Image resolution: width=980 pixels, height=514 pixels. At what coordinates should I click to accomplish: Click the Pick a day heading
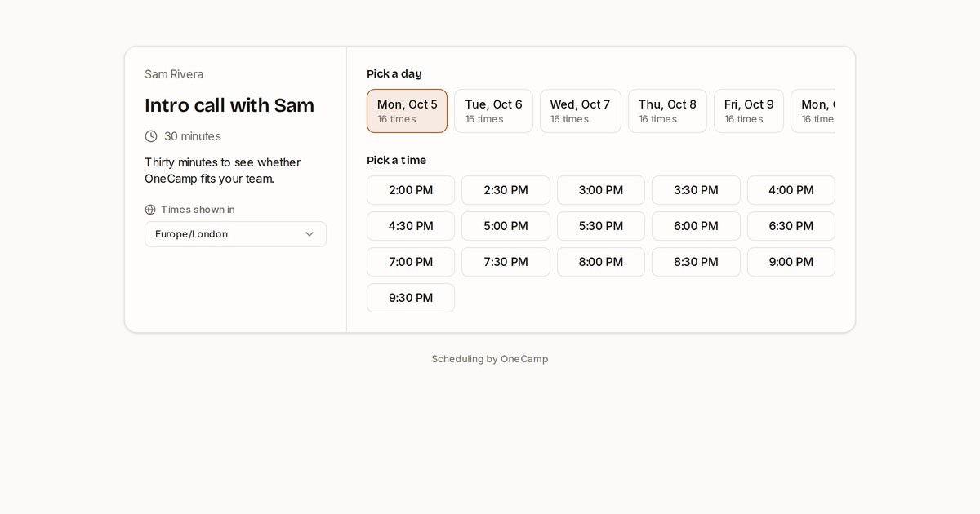pyautogui.click(x=394, y=73)
